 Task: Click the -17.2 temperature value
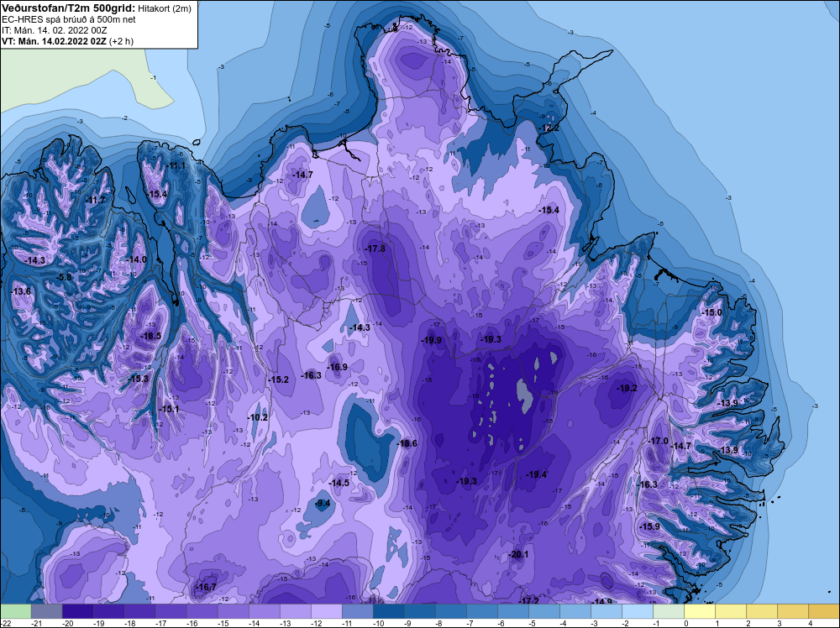(528, 600)
